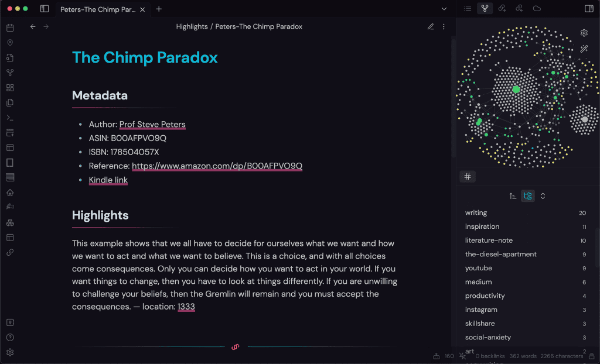This screenshot has height=364, width=600.
Task: Click Highlights in the breadcrumb path
Action: coord(192,26)
